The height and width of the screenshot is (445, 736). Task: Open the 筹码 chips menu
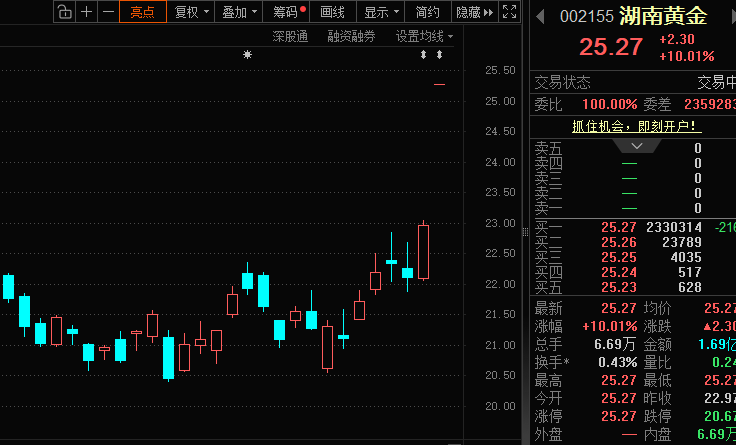click(288, 12)
